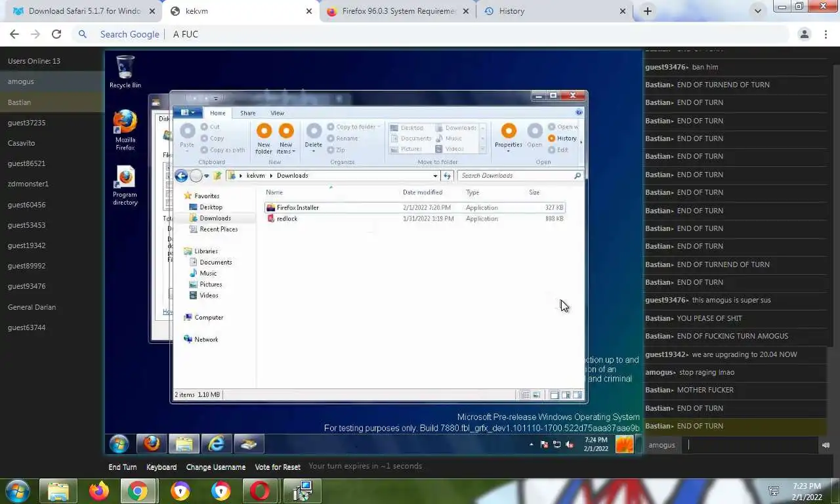This screenshot has width=840, height=504.
Task: Select Computer in the navigation pane
Action: point(204,317)
